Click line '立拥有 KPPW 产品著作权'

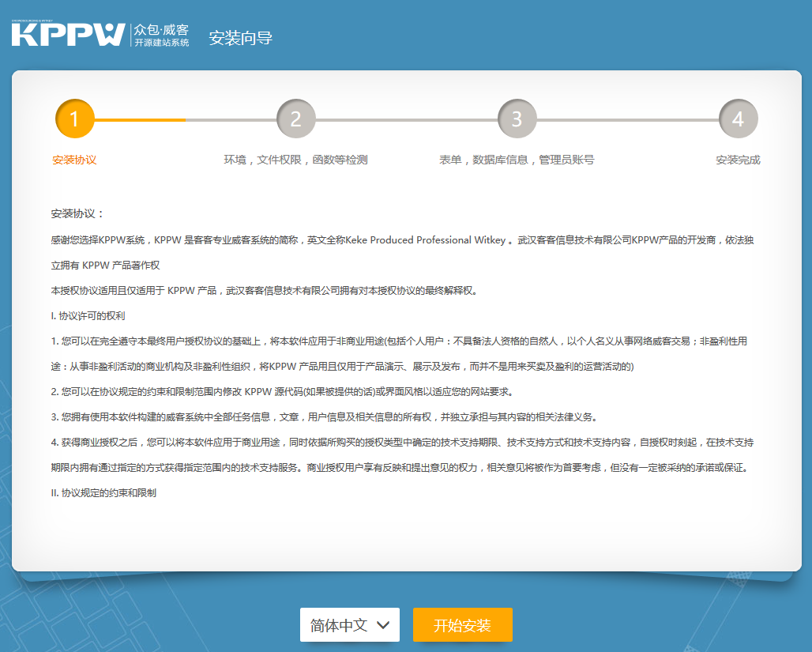(105, 266)
